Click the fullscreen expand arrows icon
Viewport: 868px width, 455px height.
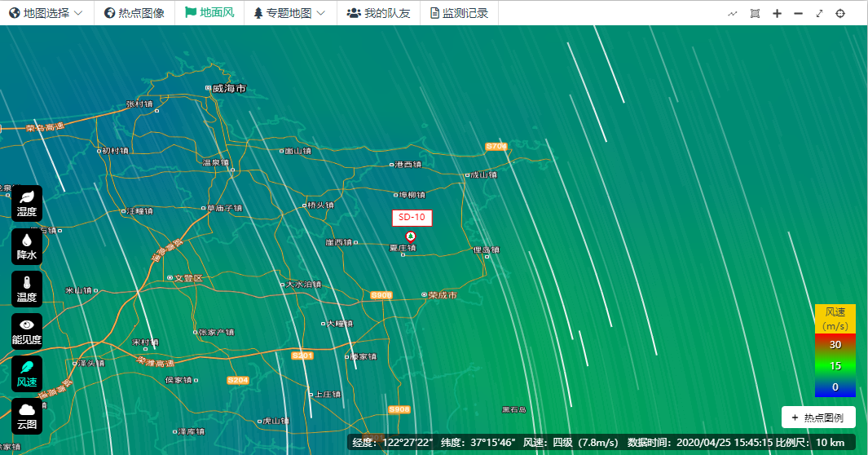pos(819,13)
